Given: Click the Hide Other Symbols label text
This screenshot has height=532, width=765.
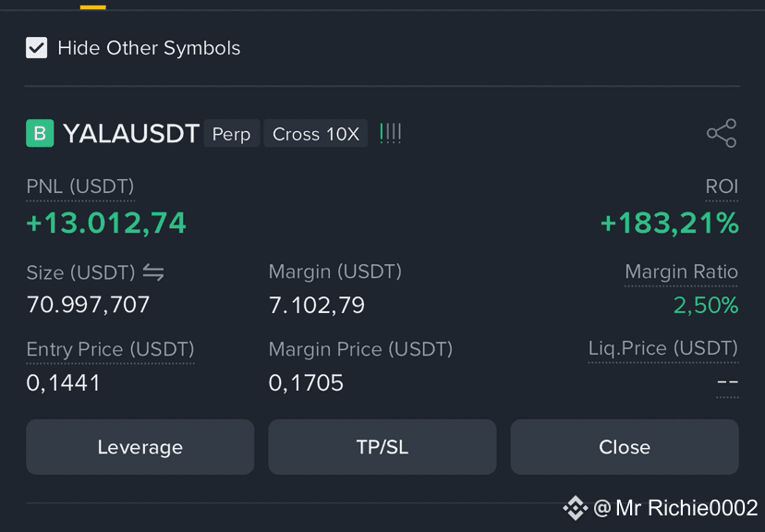Looking at the screenshot, I should click(x=149, y=48).
